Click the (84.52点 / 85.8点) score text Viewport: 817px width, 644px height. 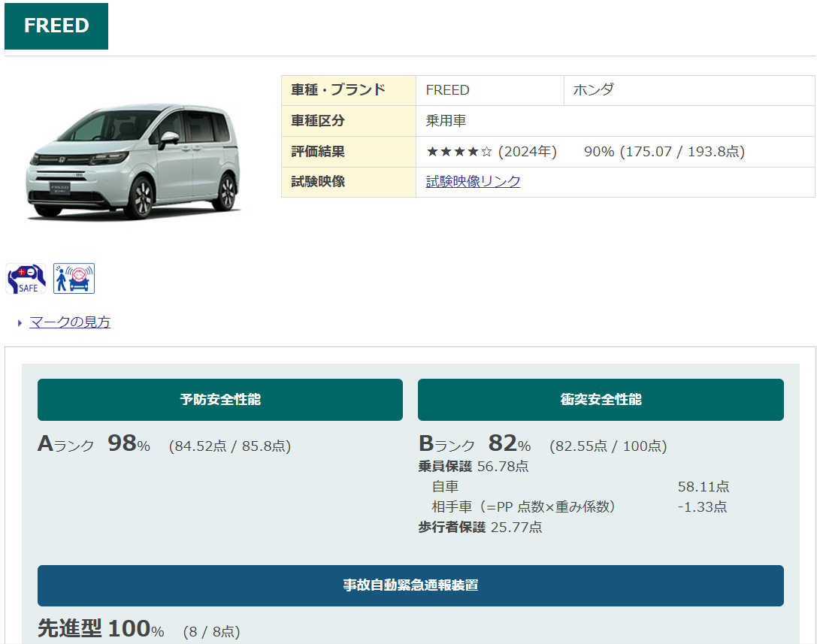(230, 446)
